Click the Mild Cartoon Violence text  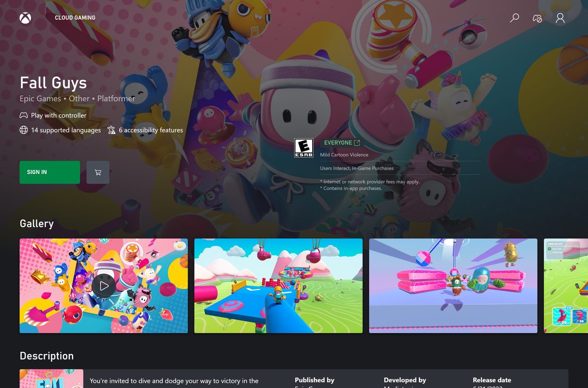coord(344,155)
